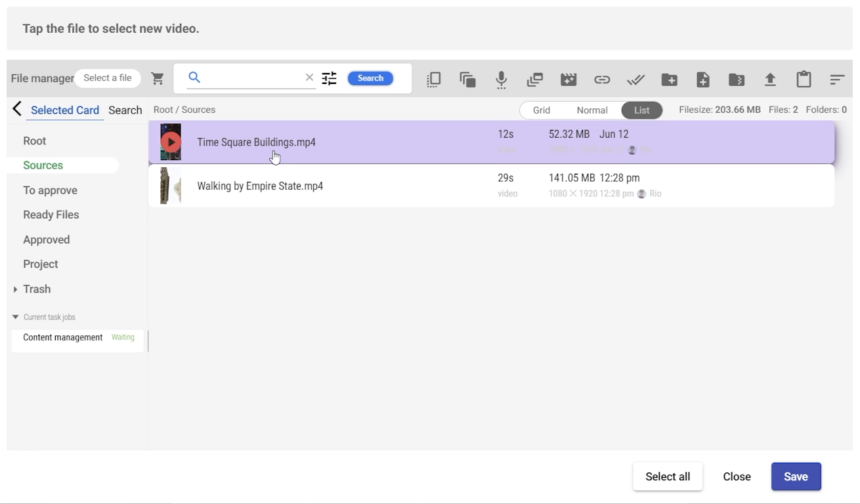Select the List view mode
The image size is (860, 504).
tap(641, 110)
